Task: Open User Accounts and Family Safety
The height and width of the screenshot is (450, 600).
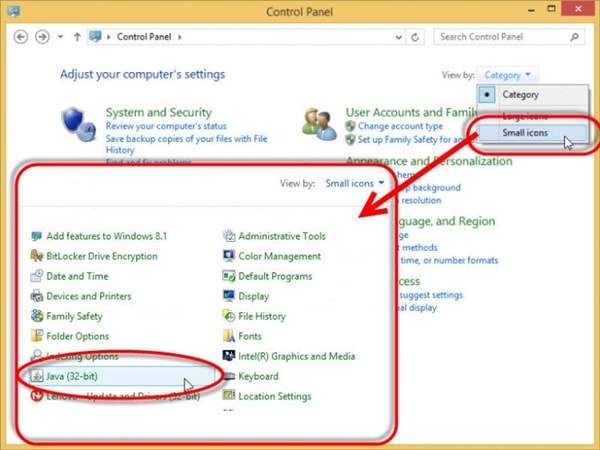Action: 411,112
